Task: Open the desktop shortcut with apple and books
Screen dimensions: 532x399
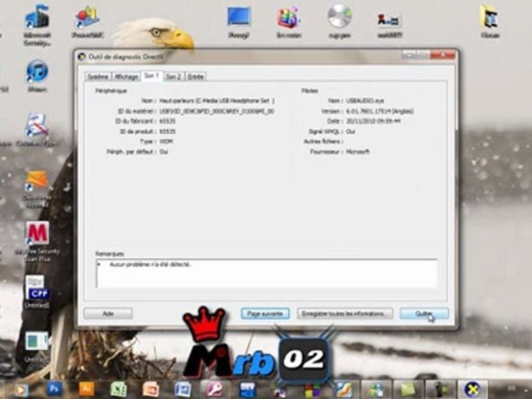Action: point(87,22)
